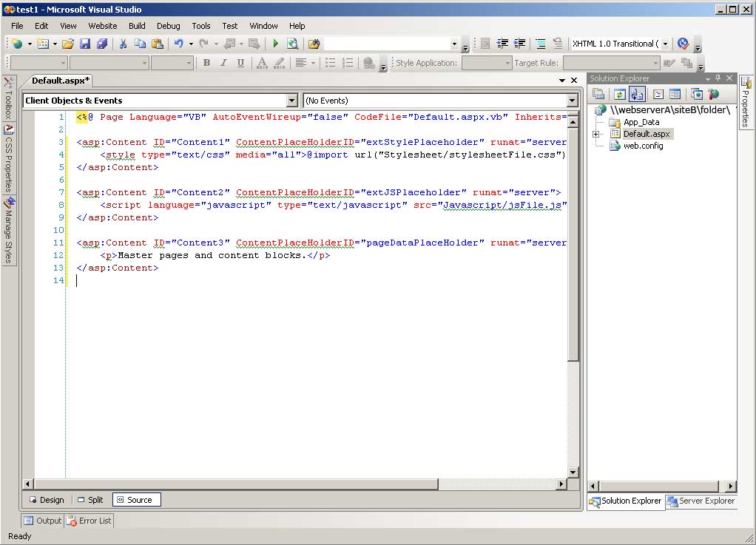Open the Find combo box dropdown

[454, 44]
